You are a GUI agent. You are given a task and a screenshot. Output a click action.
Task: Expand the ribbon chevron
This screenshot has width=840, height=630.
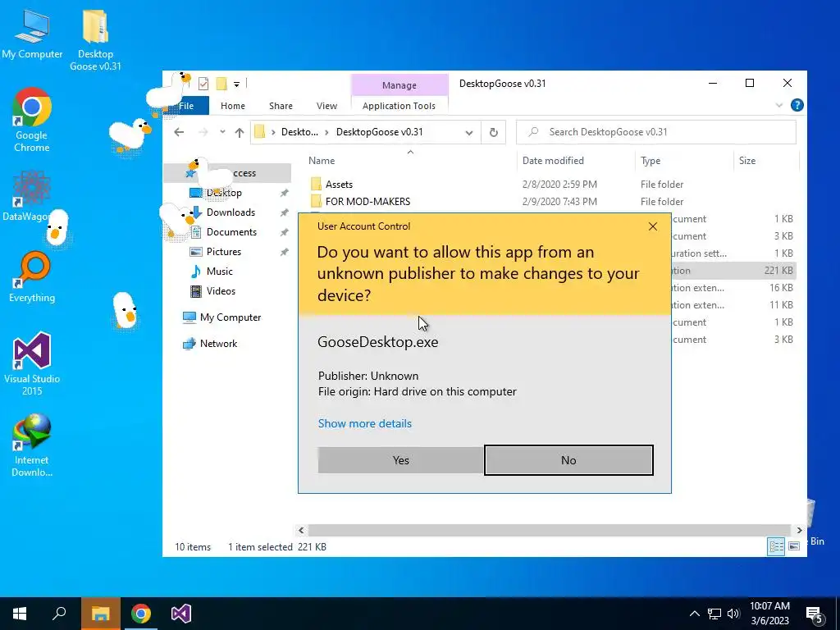tap(779, 105)
